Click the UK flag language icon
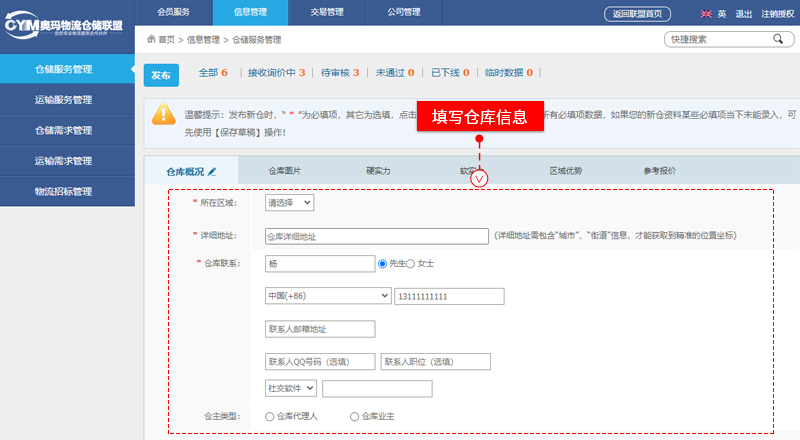Viewport: 800px width, 440px height. [707, 14]
